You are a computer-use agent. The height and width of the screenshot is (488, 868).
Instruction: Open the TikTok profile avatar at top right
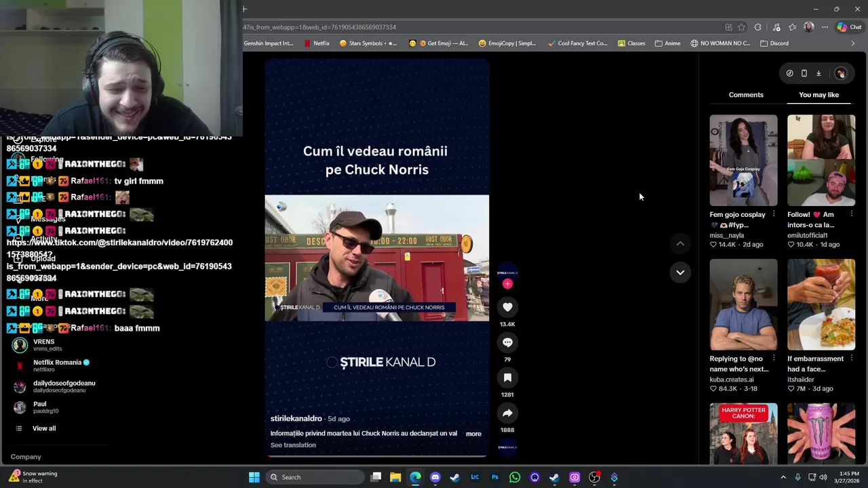(841, 73)
